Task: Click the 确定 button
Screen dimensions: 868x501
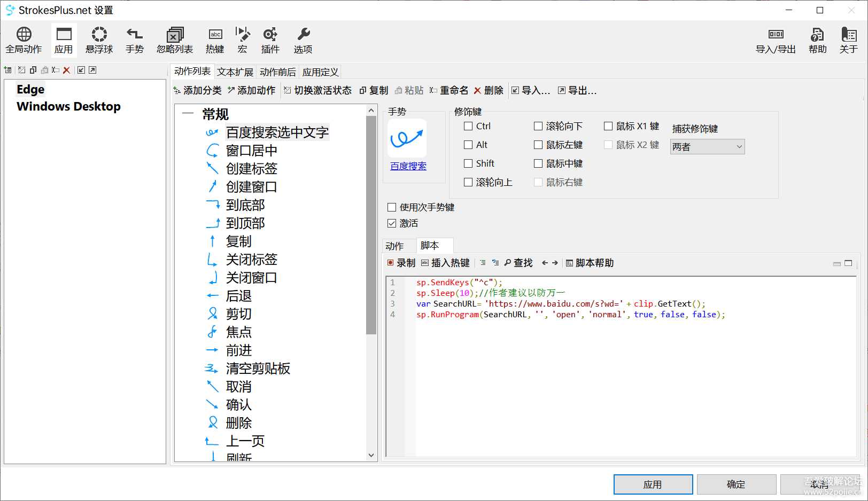Action: click(x=736, y=484)
